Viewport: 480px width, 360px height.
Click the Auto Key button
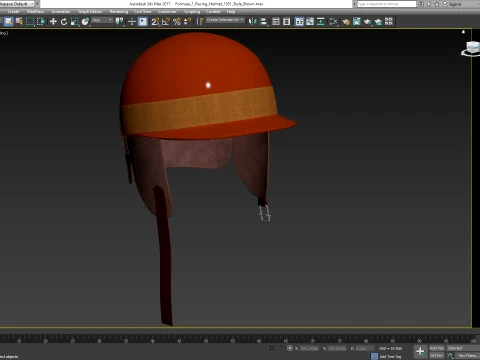(x=437, y=348)
